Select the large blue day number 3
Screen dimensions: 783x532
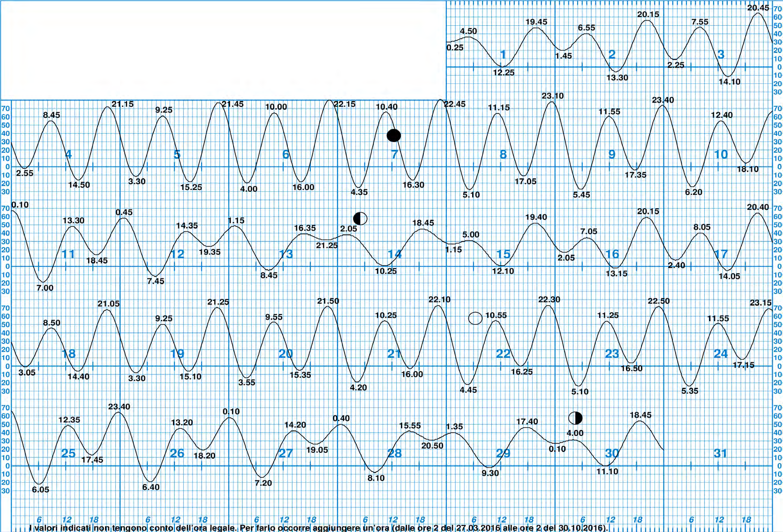pyautogui.click(x=721, y=55)
